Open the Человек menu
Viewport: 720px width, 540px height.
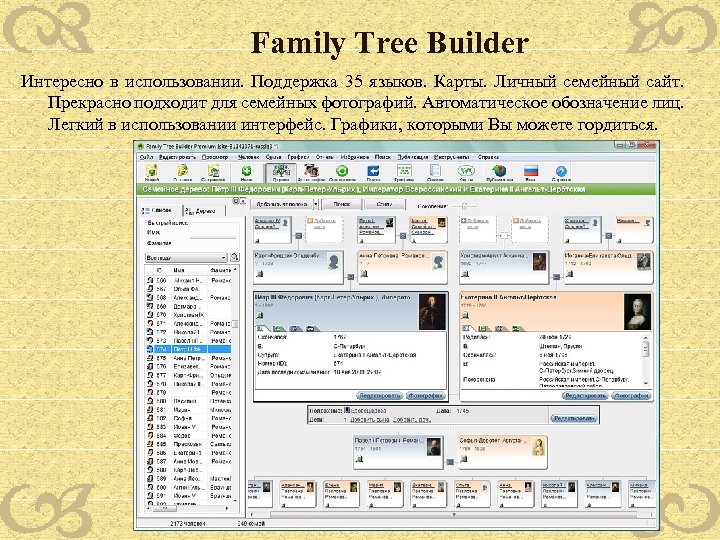pyautogui.click(x=248, y=157)
